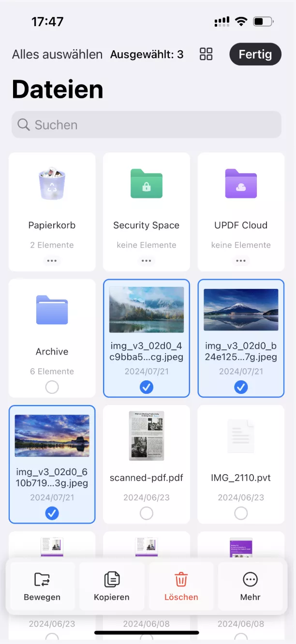Deselect img_v3_02d0_610b719 checkmark
The image size is (296, 644).
point(52,513)
